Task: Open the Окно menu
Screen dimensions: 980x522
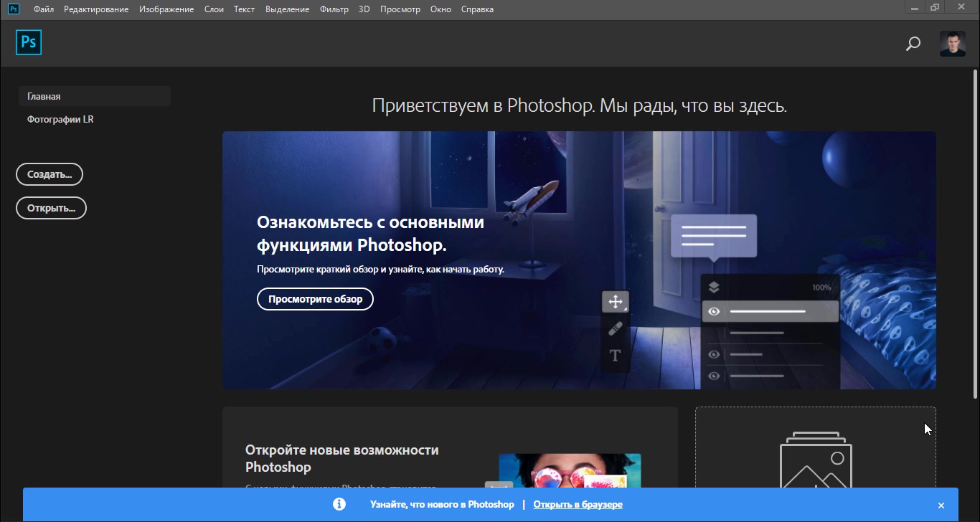Action: tap(441, 9)
